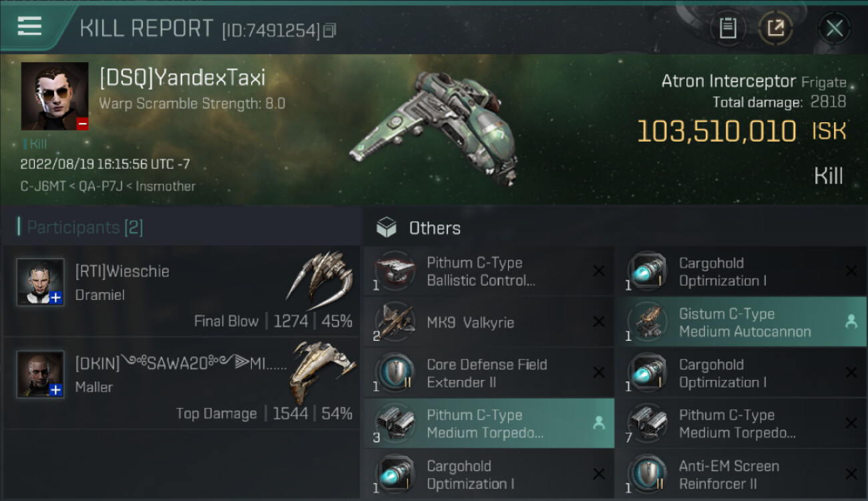Share the kill report externally
The height and width of the screenshot is (501, 868).
pos(775,29)
